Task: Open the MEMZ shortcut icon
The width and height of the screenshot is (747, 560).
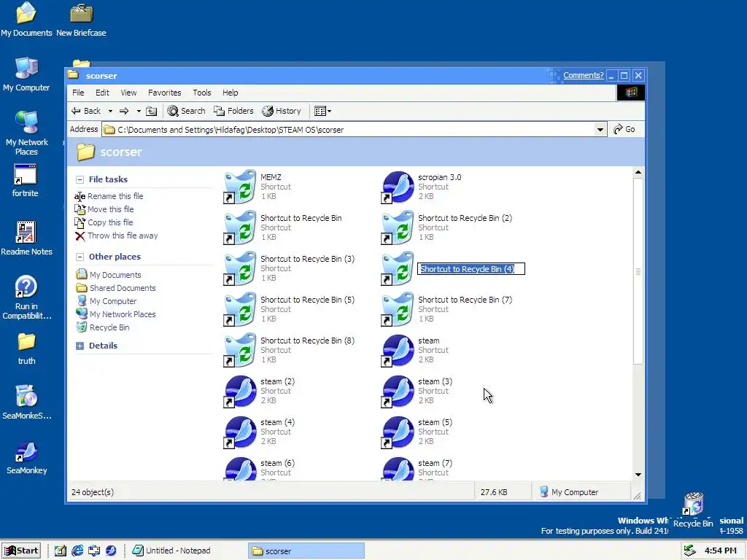Action: tap(239, 187)
